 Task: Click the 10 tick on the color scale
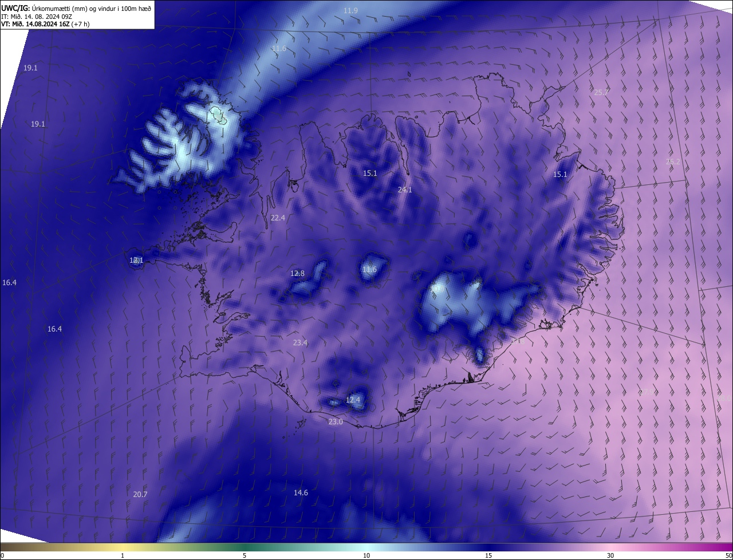(x=366, y=555)
